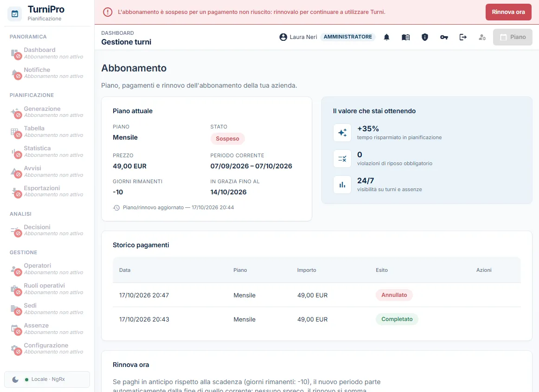Click the bar chart icon beside 24/7
Image resolution: width=539 pixels, height=392 pixels.
[342, 185]
